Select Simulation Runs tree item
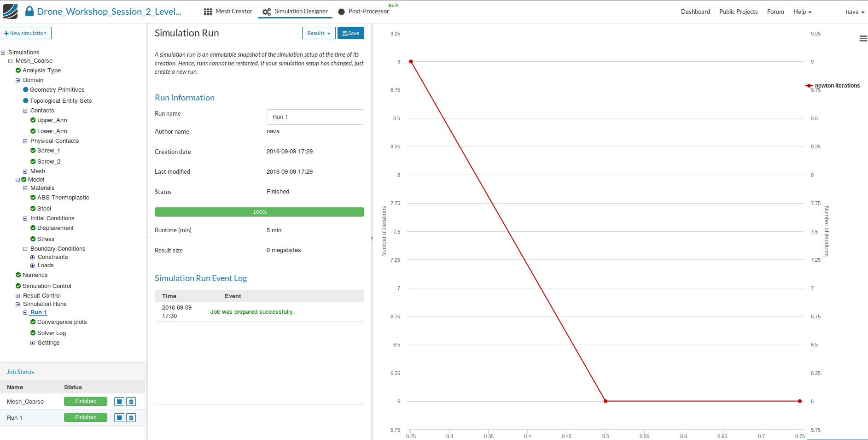868x440 pixels. pyautogui.click(x=45, y=304)
